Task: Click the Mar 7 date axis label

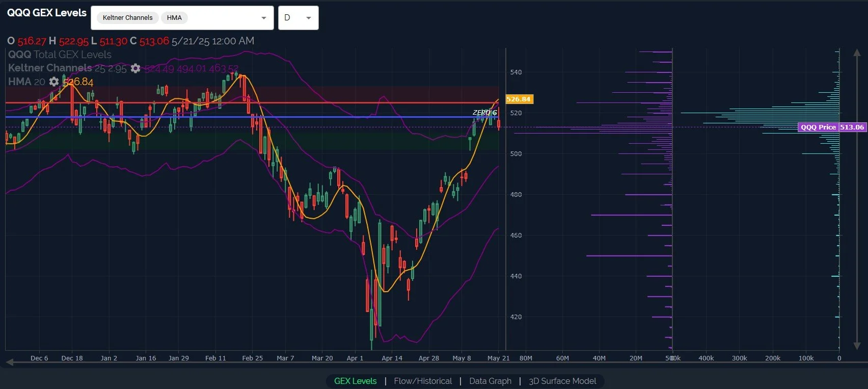Action: pos(285,358)
